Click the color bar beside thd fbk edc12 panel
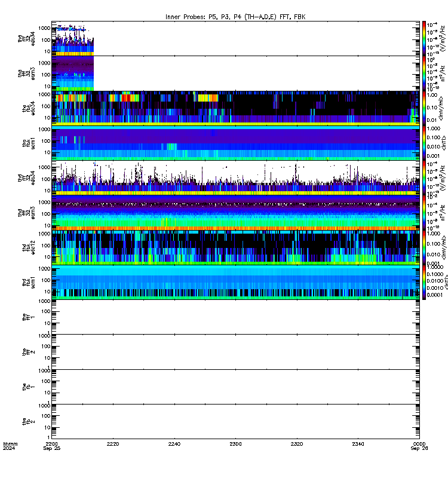 (424, 247)
